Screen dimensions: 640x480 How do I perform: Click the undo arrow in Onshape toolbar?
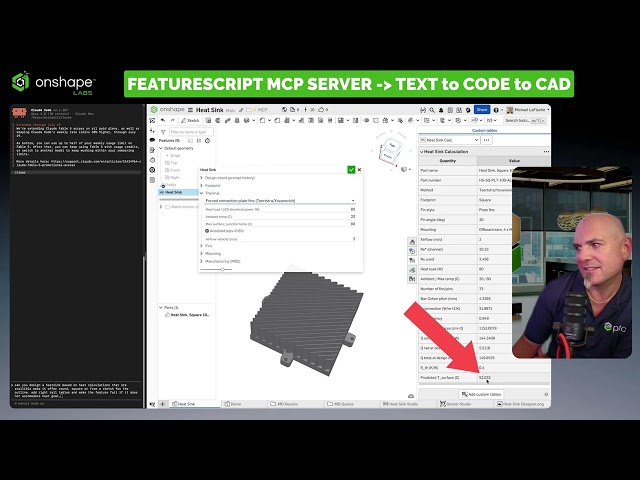click(163, 120)
